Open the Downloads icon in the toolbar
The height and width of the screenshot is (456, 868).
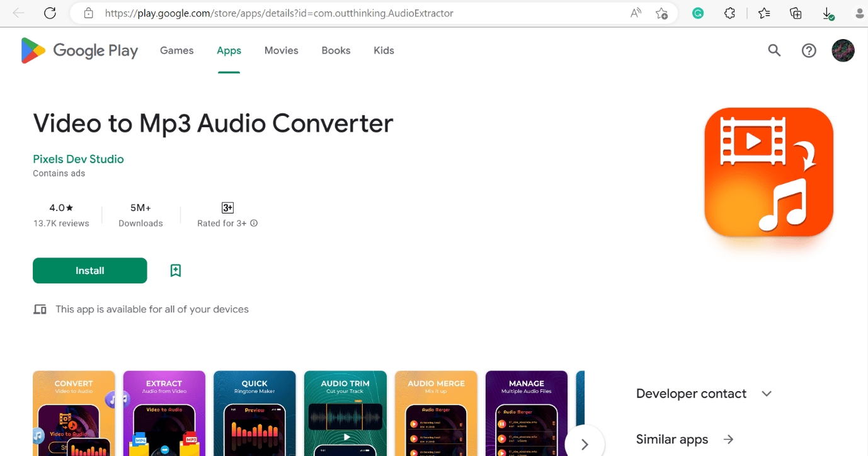(x=828, y=13)
